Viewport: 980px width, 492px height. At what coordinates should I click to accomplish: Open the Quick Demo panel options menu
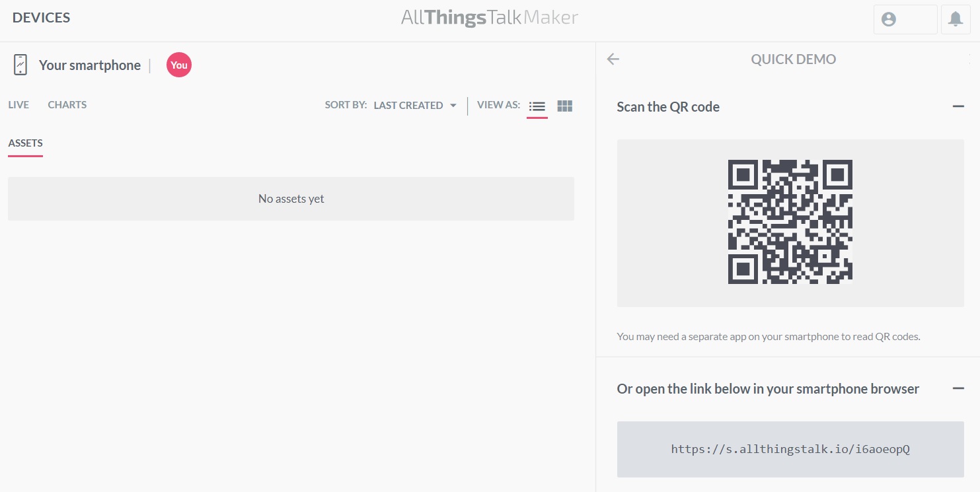click(969, 59)
